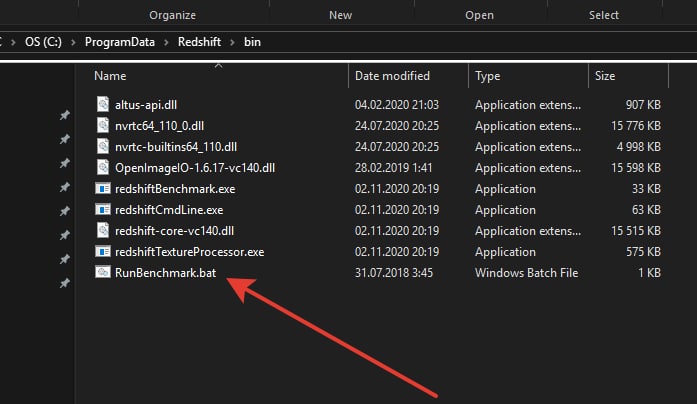Click the 63 KB size cell
697x404 pixels.
coord(646,210)
